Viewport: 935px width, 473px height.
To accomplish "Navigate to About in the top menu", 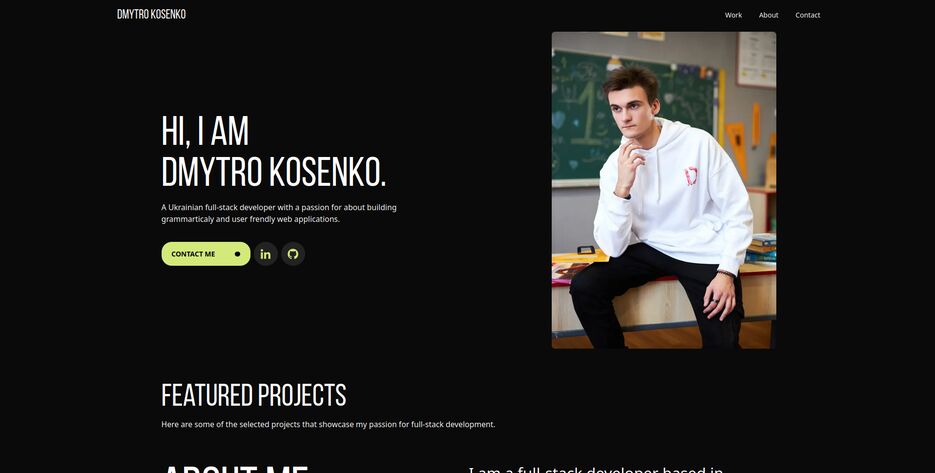I will click(769, 15).
